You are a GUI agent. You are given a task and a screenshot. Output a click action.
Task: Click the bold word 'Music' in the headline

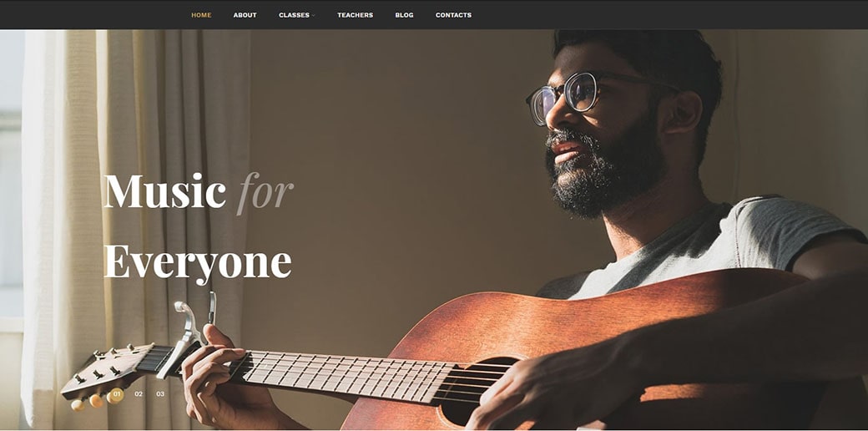tap(165, 190)
